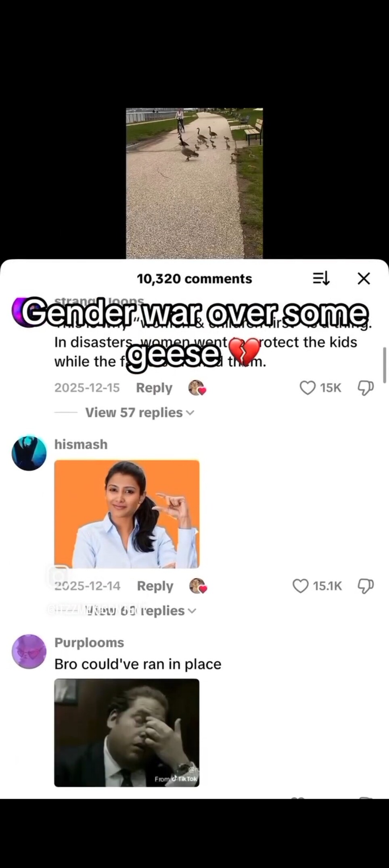Open the comment sort options icon
The height and width of the screenshot is (868, 389).
321,278
